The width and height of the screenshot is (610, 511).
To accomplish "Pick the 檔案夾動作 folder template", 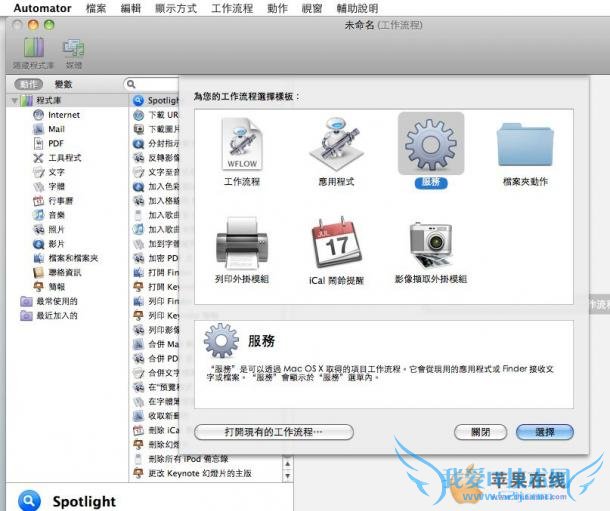I will coord(525,145).
